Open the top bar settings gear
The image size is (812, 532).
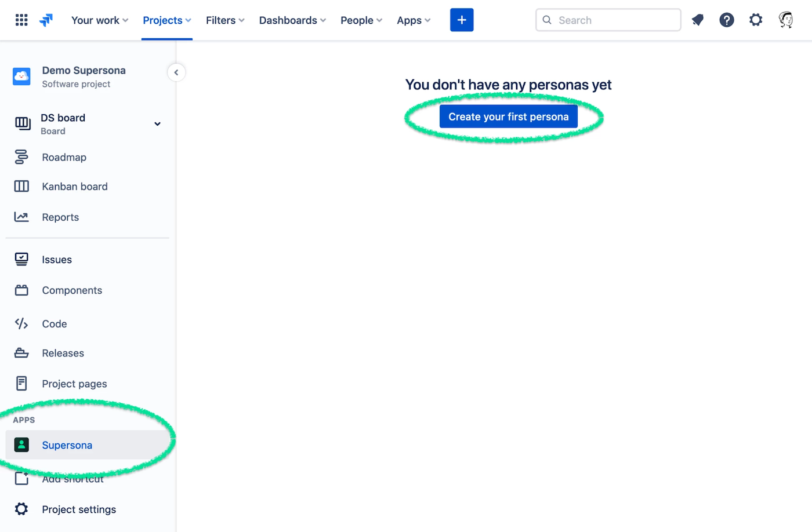tap(756, 20)
